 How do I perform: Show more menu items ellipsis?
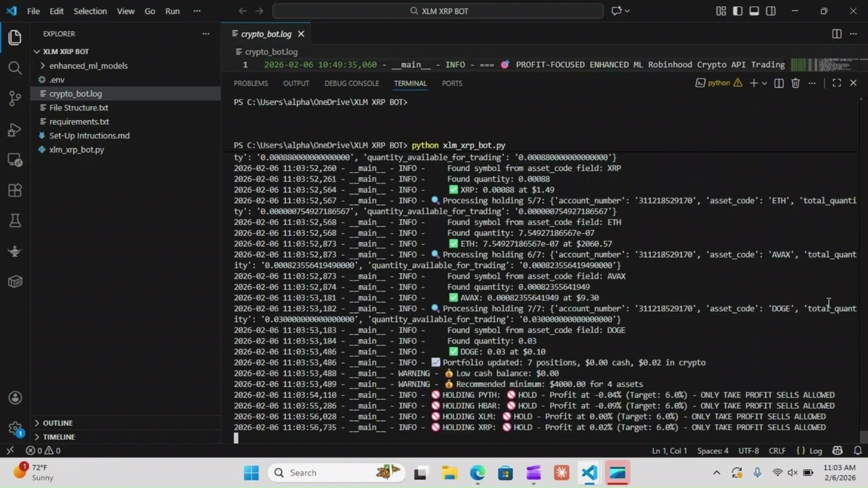(x=197, y=11)
